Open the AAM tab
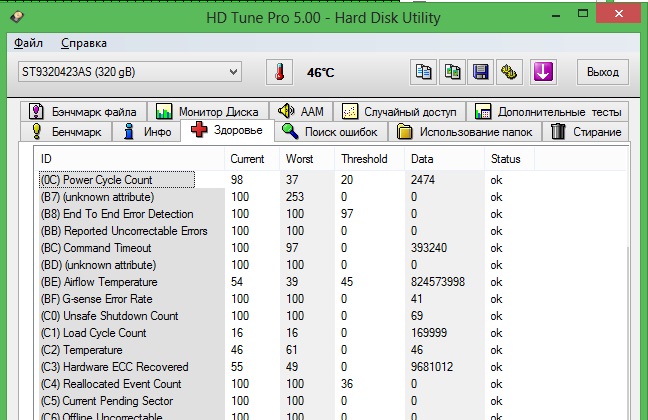This screenshot has width=648, height=420. 300,112
